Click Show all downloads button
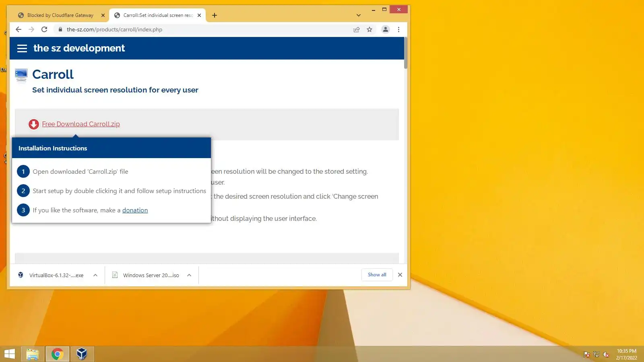Viewport: 644px width, 362px height. [x=377, y=275]
